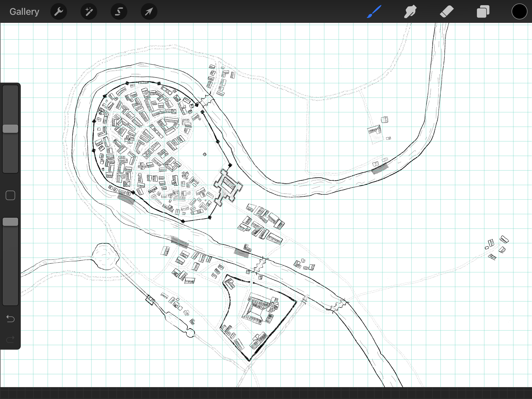532x399 pixels.
Task: Activate the Transform arrow tool
Action: click(149, 12)
